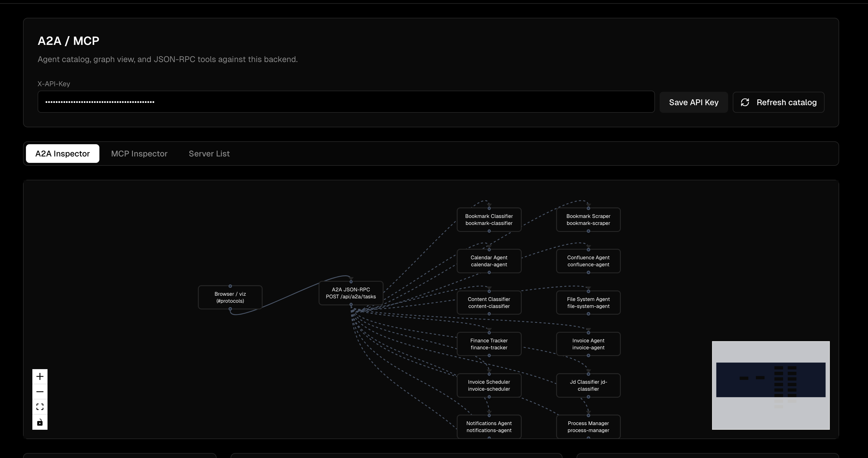
Task: Click the fit view icon
Action: 40,407
